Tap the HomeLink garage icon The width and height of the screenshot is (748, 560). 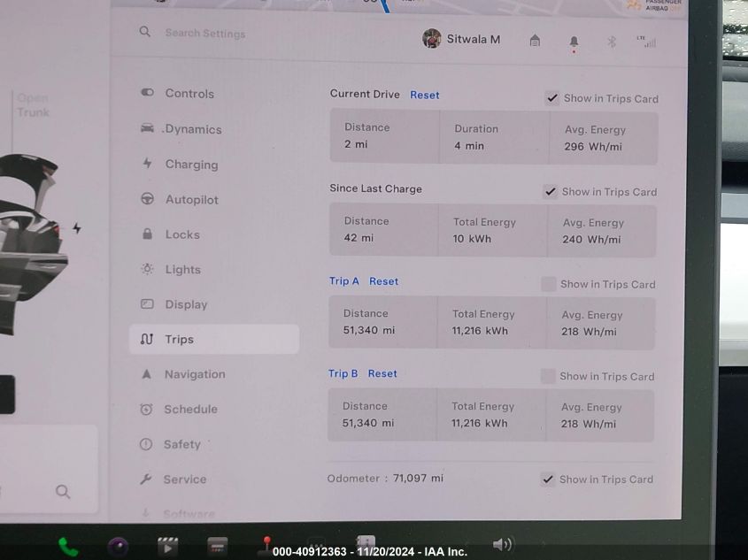(x=535, y=41)
